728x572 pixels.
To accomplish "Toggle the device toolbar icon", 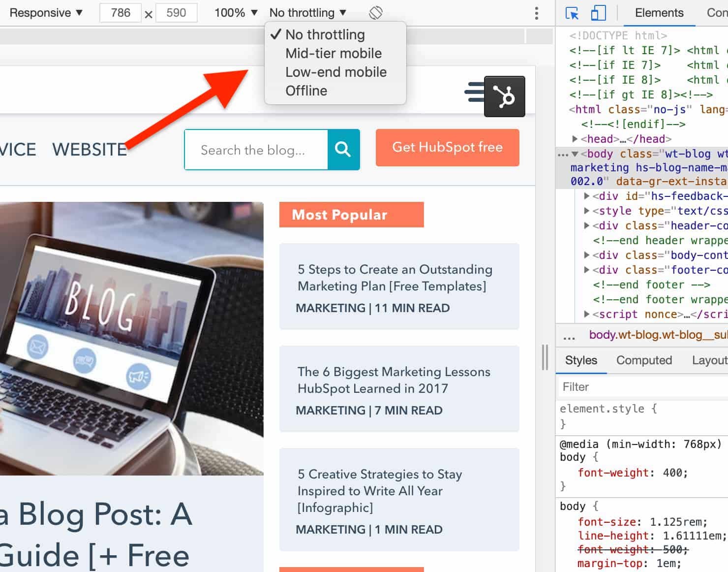I will (598, 13).
